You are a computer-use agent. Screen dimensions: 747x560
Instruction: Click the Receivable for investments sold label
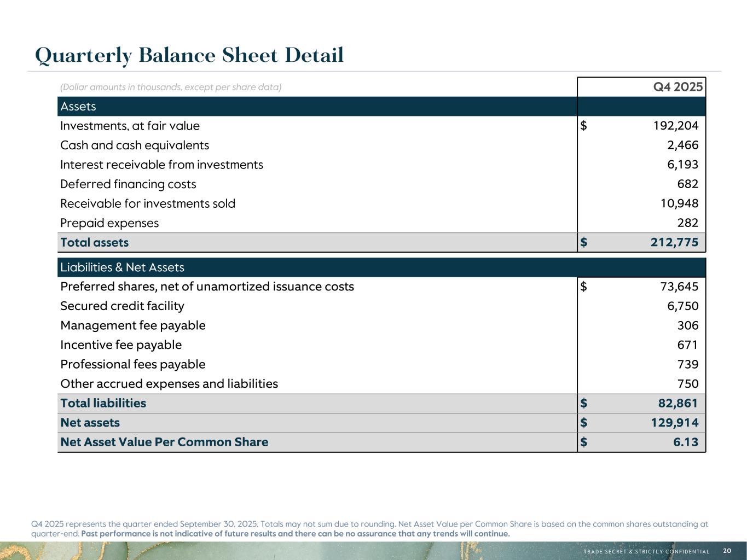point(148,203)
